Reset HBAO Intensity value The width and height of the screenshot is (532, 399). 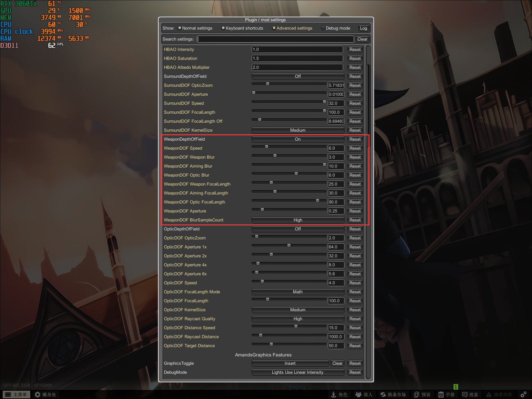point(355,50)
